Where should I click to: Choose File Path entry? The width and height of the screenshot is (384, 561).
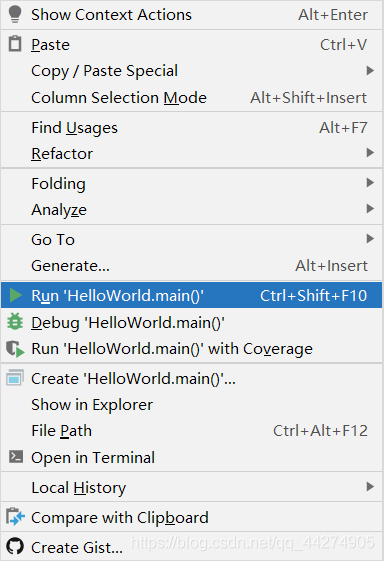coord(192,431)
